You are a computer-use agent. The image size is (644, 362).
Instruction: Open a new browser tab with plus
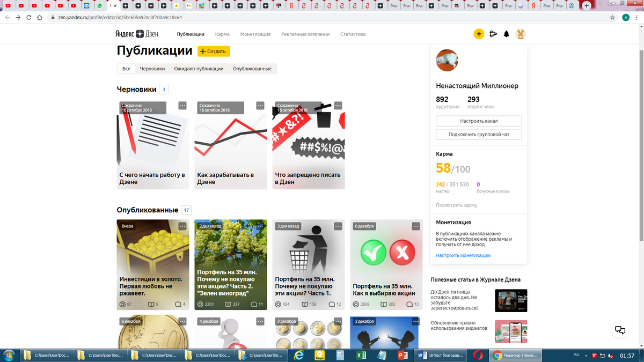[x=586, y=6]
